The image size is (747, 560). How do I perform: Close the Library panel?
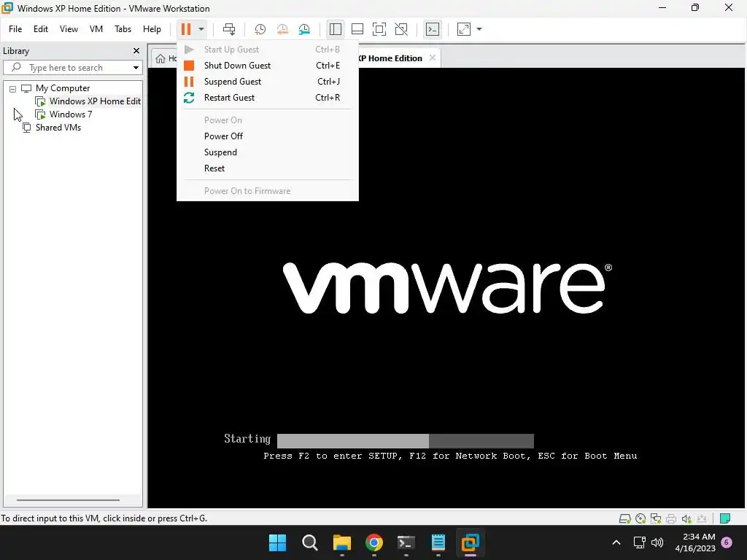coord(136,50)
